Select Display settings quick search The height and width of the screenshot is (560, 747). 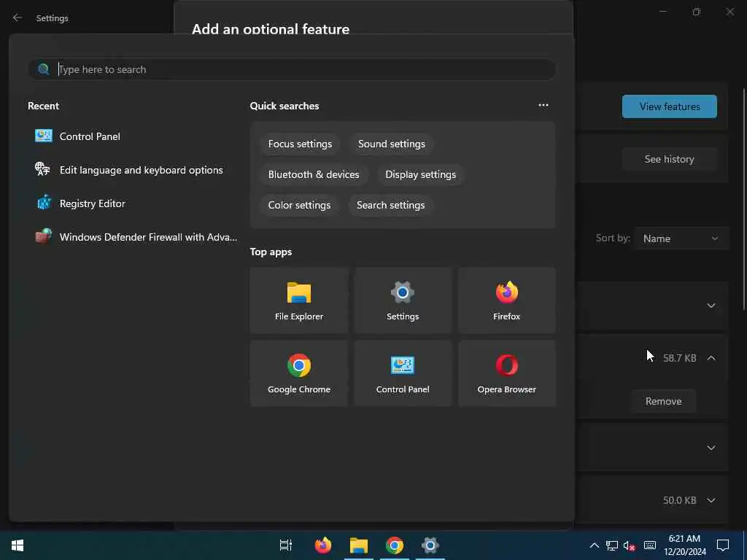(421, 174)
